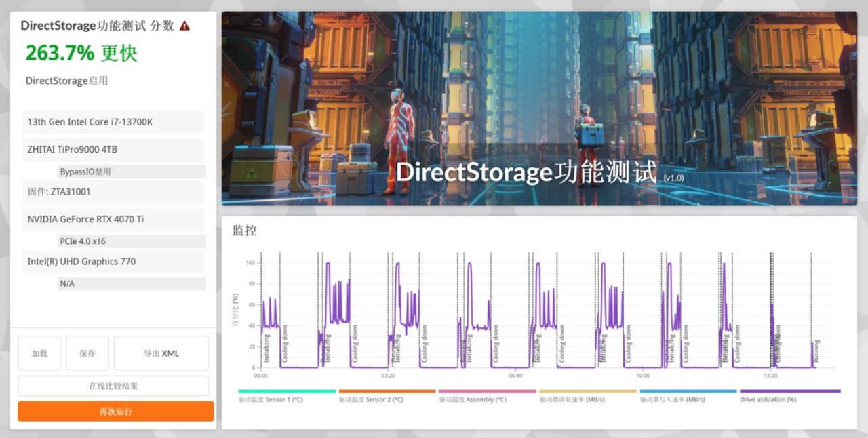The width and height of the screenshot is (868, 438).
Task: Click the red warning triangle icon
Action: coord(185,26)
